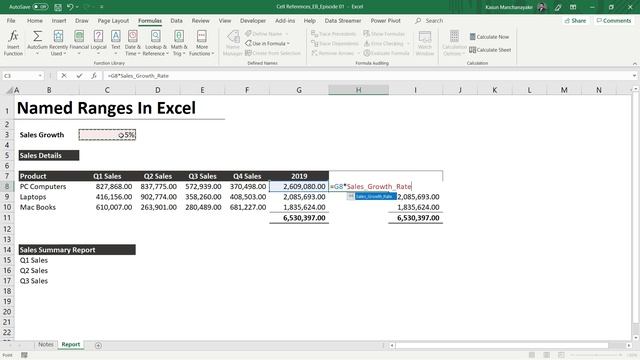The width and height of the screenshot is (640, 360).
Task: Open ribbon display options icon
Action: point(573,7)
